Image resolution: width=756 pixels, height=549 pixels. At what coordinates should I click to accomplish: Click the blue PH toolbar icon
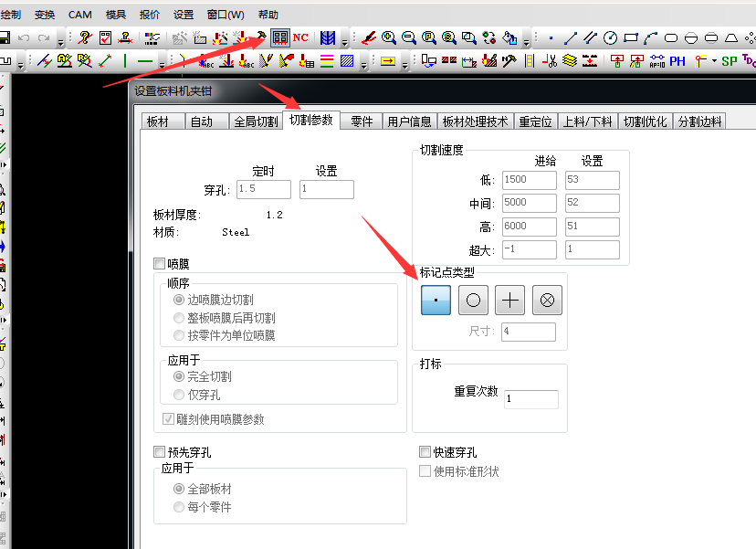[x=677, y=61]
